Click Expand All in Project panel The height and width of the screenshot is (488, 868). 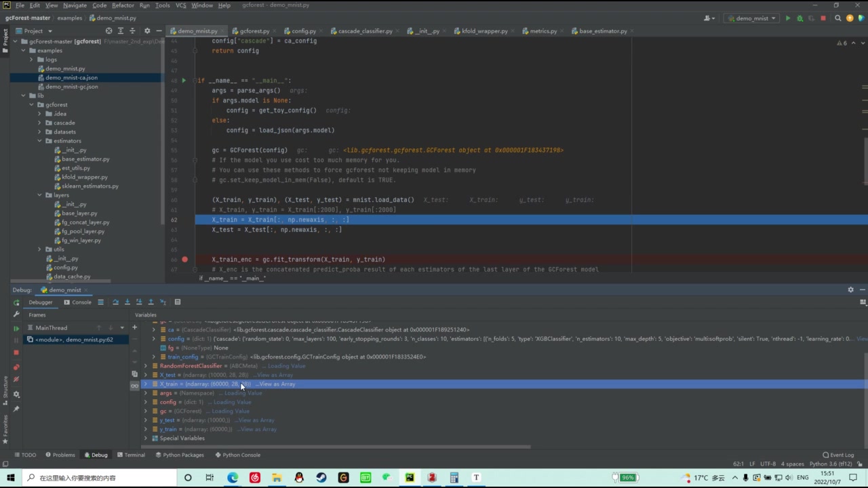coord(121,30)
